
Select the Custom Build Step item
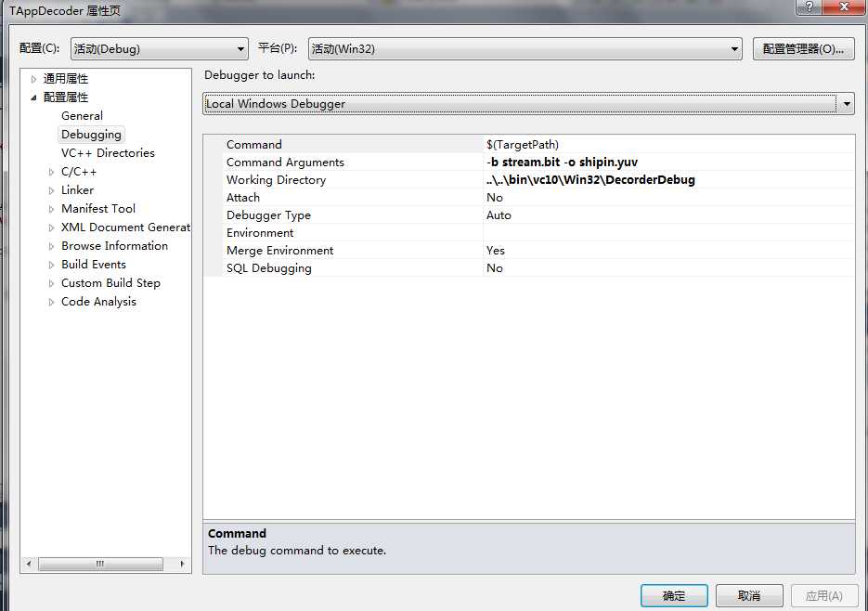(x=110, y=283)
